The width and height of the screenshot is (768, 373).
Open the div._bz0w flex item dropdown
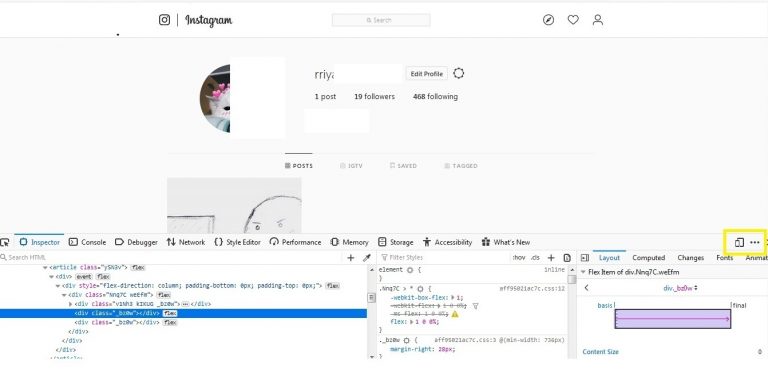[680, 288]
